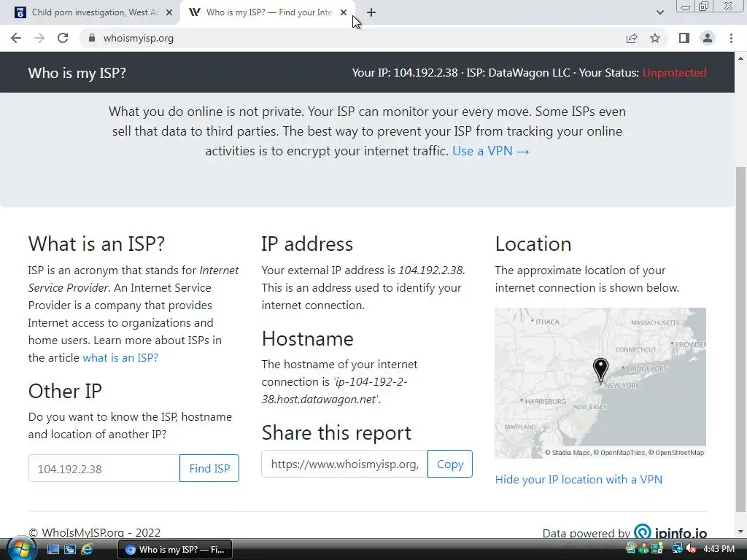The height and width of the screenshot is (560, 747).
Task: Click the 4:43 PM taskbar clock
Action: point(719,549)
